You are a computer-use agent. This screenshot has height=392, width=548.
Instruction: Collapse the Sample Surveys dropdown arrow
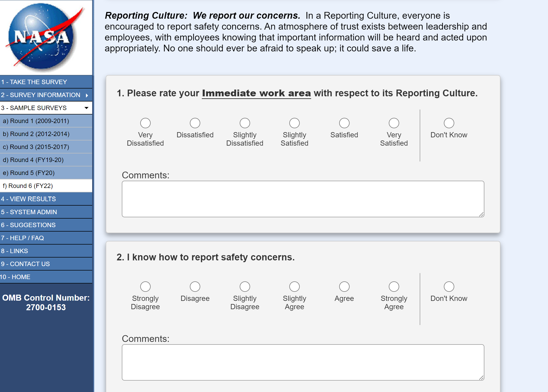[86, 108]
